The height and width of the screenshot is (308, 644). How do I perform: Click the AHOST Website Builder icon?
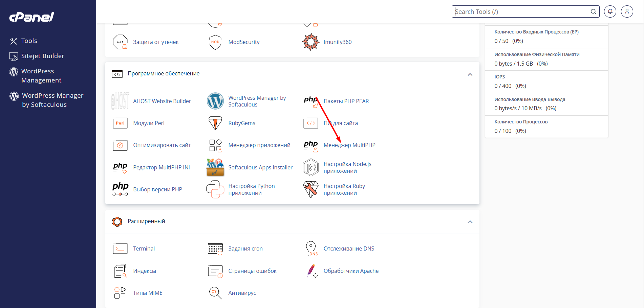[x=120, y=101]
